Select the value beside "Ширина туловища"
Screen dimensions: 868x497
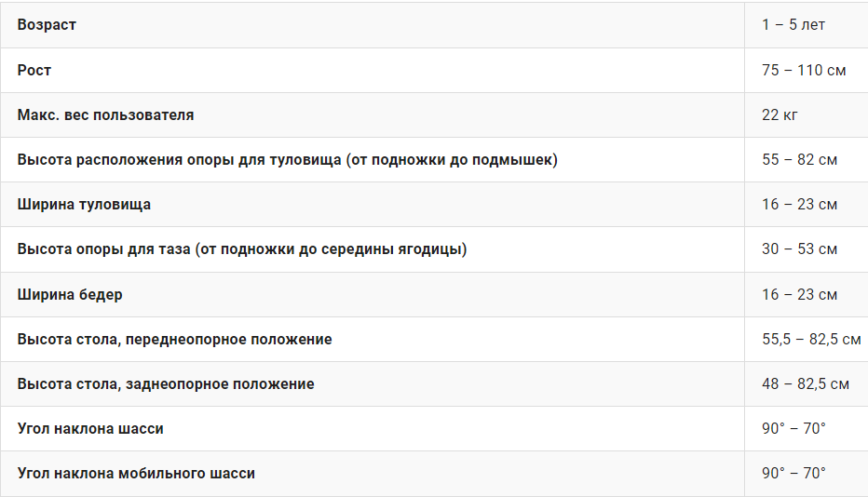click(x=799, y=205)
